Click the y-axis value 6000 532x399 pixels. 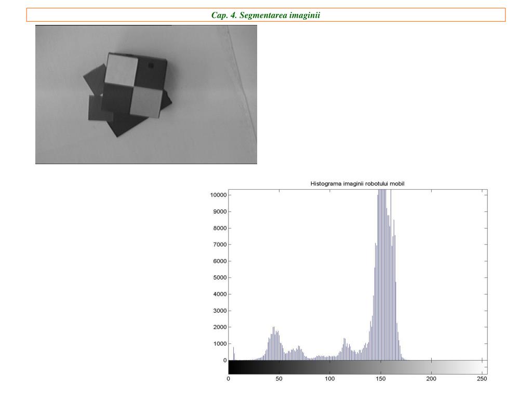[x=220, y=261]
